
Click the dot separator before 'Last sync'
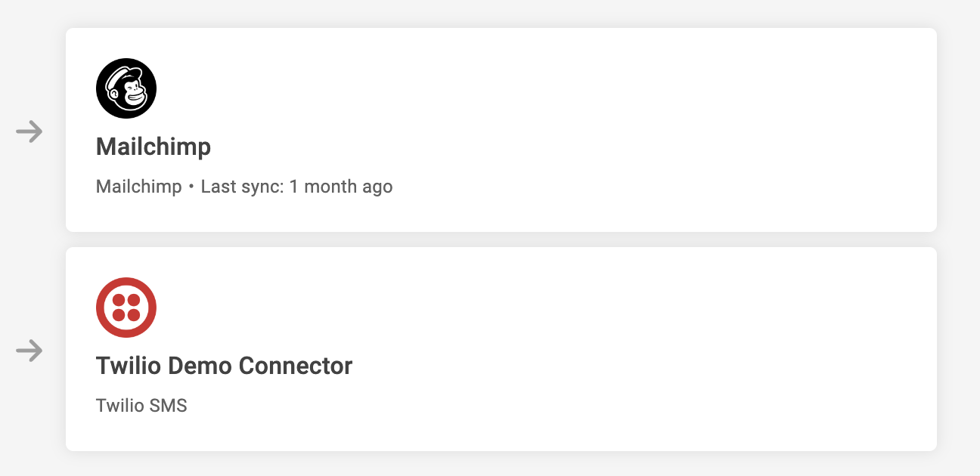click(191, 187)
